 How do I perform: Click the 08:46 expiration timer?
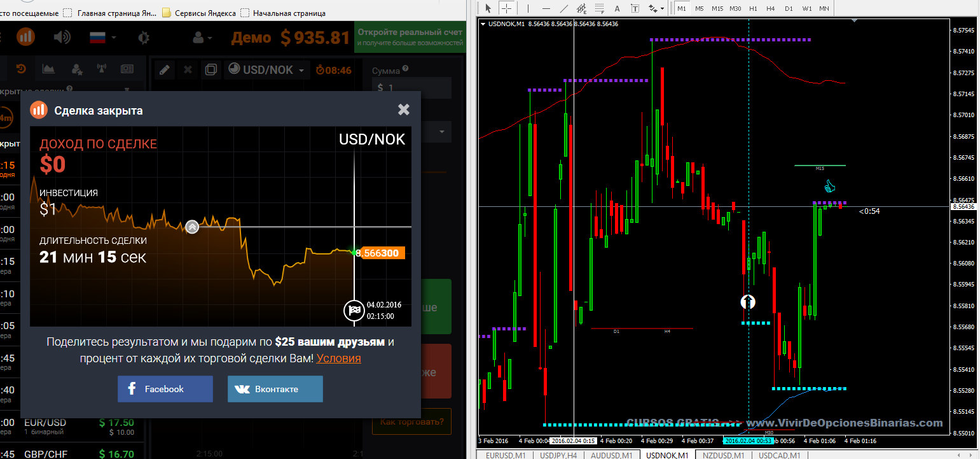[x=333, y=70]
